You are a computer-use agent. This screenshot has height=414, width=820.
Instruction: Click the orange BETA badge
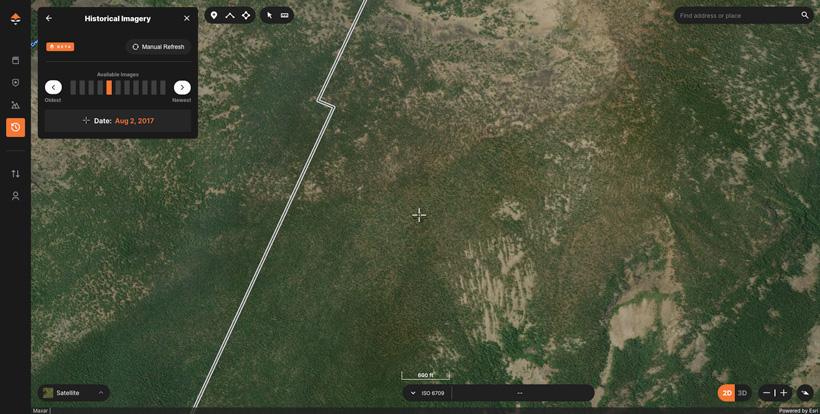click(x=60, y=47)
